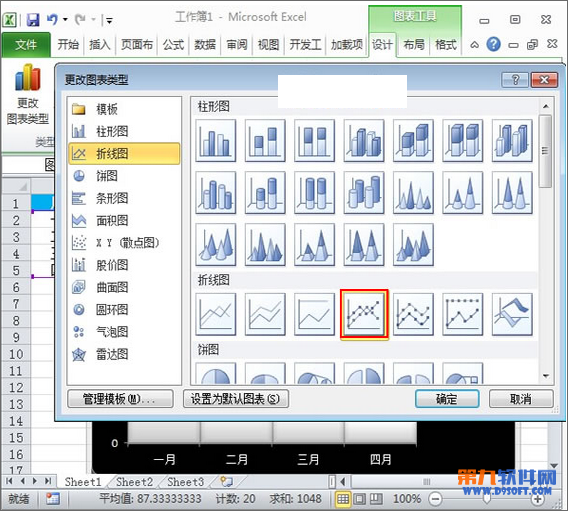The image size is (568, 511).
Task: Select 圆环图 category in list
Action: click(124, 310)
